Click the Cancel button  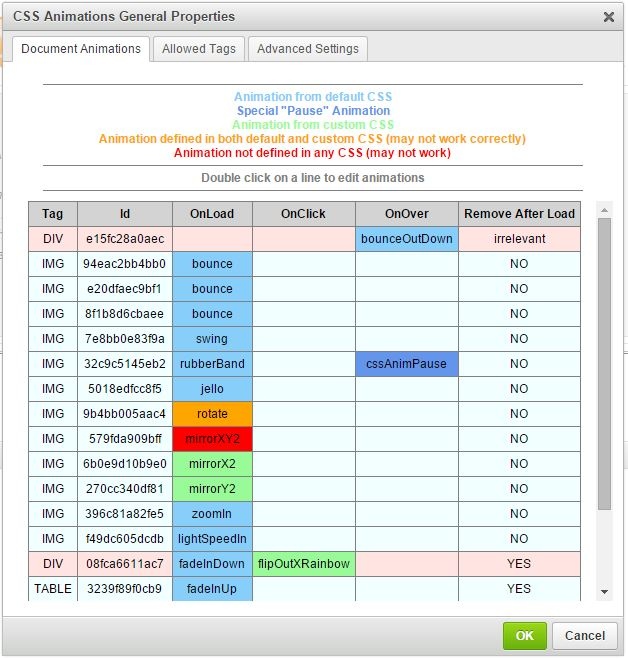point(584,635)
